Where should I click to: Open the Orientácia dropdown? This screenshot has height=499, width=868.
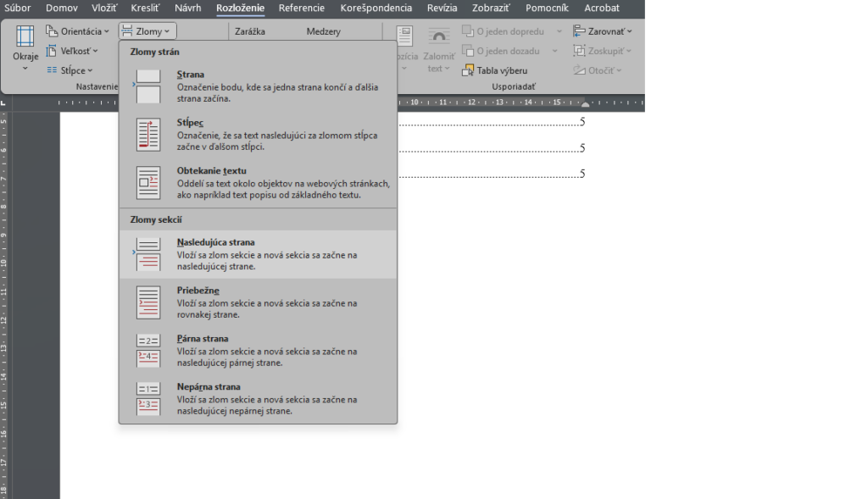(x=77, y=31)
